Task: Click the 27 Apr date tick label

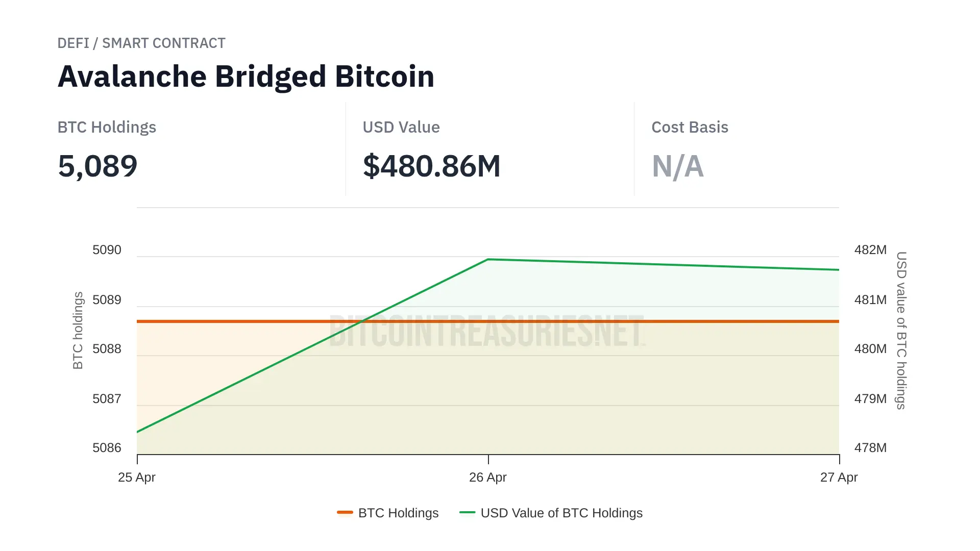Action: (x=839, y=478)
